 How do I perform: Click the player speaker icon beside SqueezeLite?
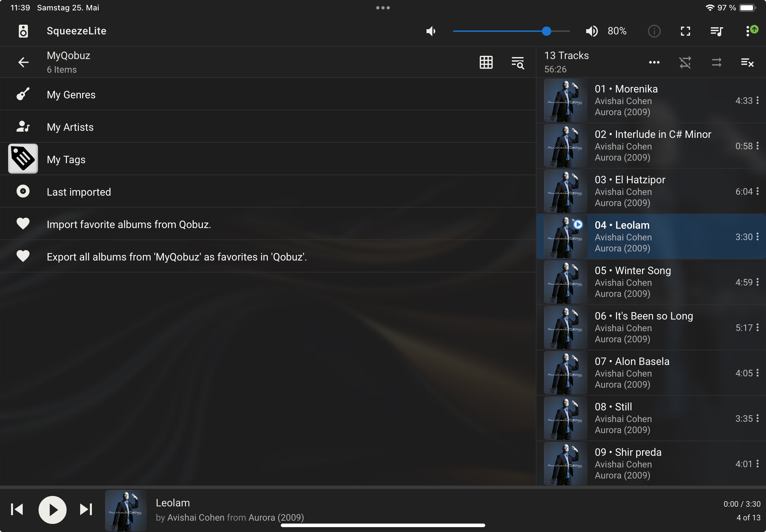[23, 31]
